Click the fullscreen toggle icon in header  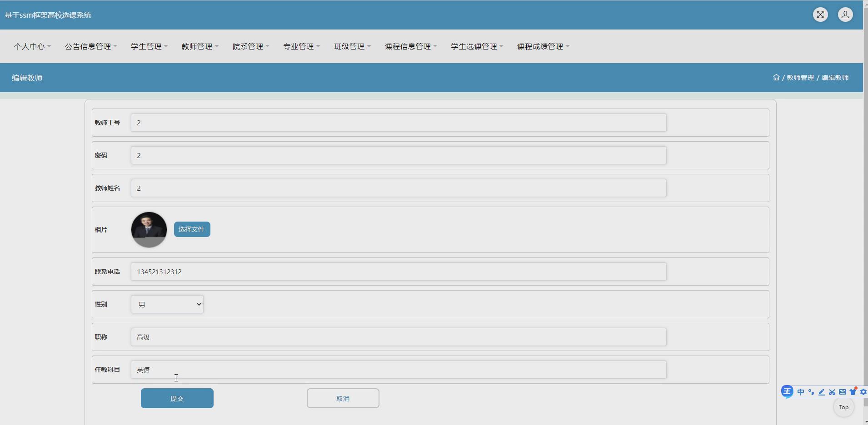point(820,15)
